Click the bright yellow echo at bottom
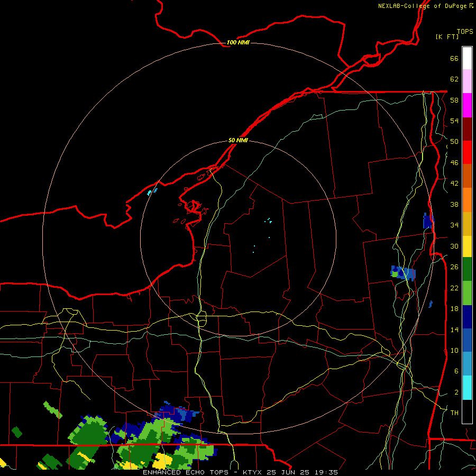This screenshot has width=476, height=476. coord(162,461)
